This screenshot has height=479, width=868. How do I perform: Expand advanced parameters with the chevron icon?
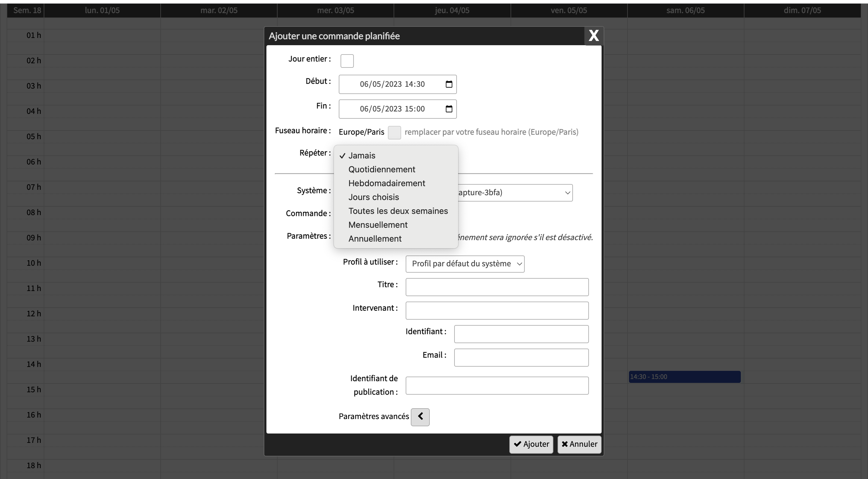tap(420, 417)
